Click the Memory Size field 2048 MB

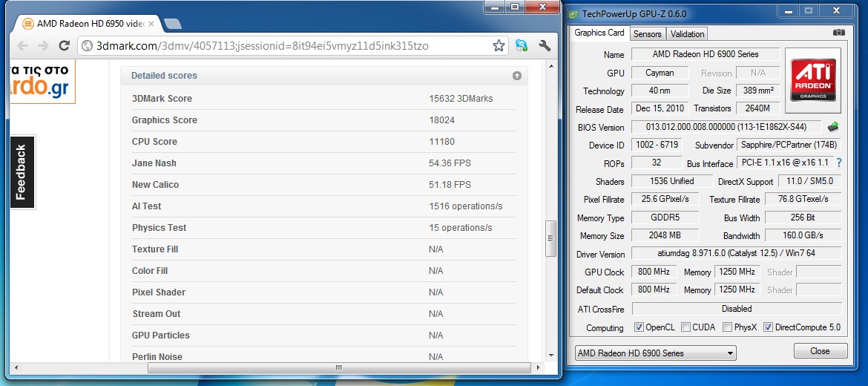(665, 235)
